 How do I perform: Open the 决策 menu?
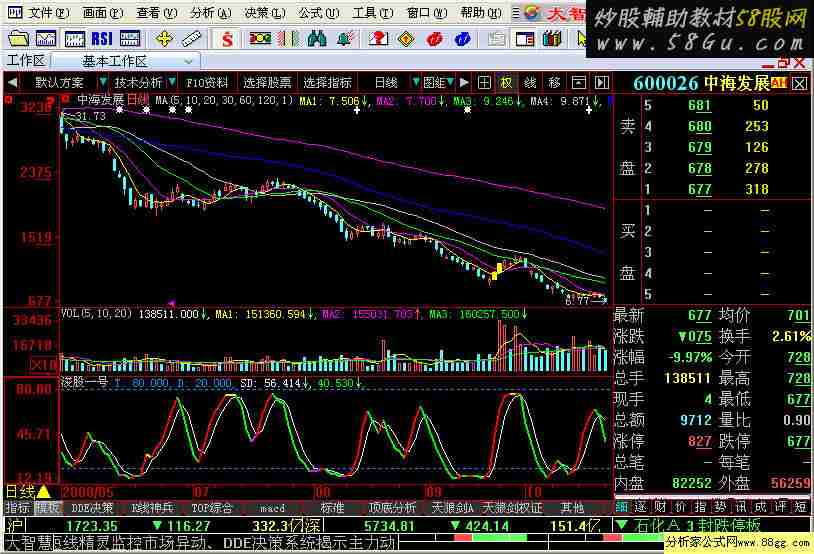pos(265,12)
